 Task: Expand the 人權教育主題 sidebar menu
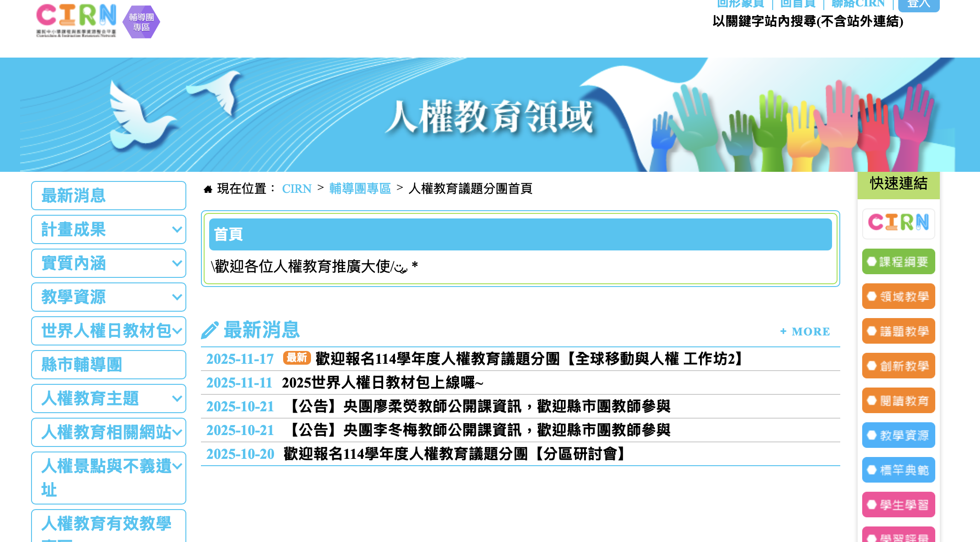pos(109,399)
